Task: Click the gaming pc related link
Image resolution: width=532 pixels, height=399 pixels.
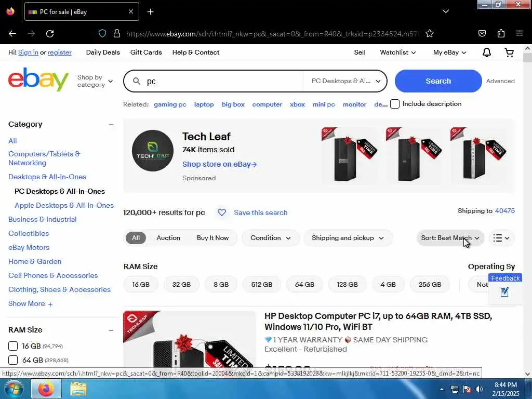Action: point(170,104)
